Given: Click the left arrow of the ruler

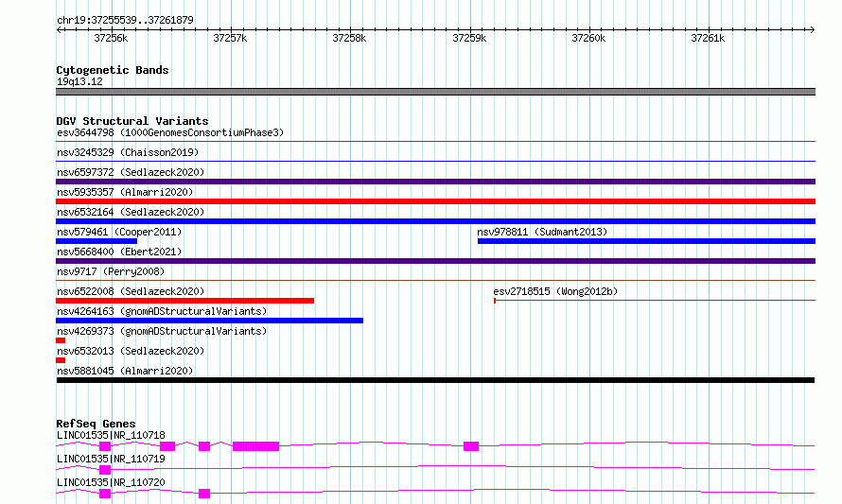Looking at the screenshot, I should tap(59, 30).
